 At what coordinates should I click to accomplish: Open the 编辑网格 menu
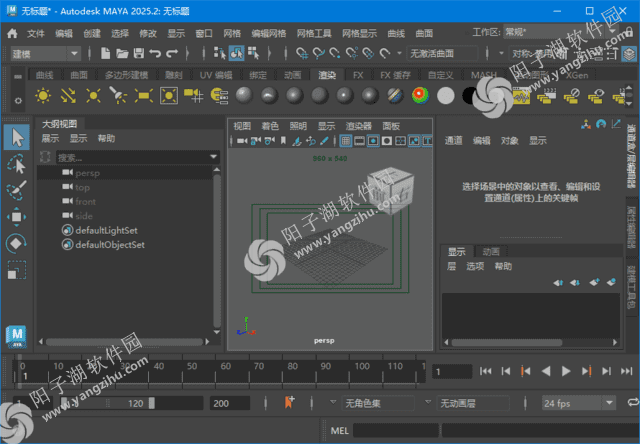click(x=269, y=33)
